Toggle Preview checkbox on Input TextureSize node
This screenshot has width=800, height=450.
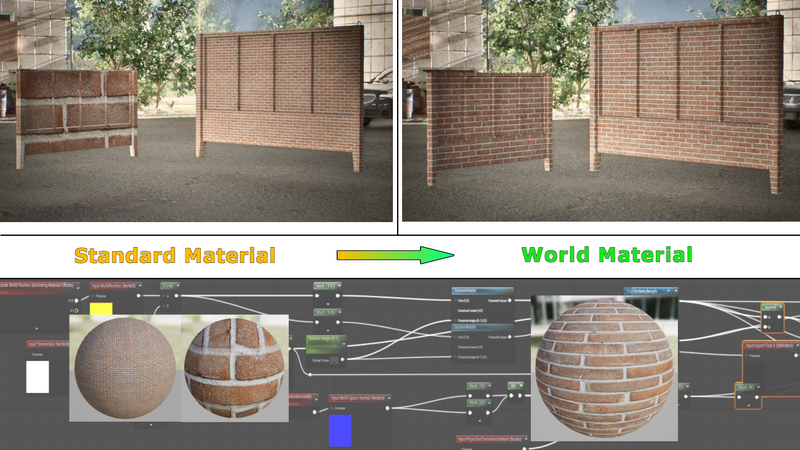tap(29, 354)
